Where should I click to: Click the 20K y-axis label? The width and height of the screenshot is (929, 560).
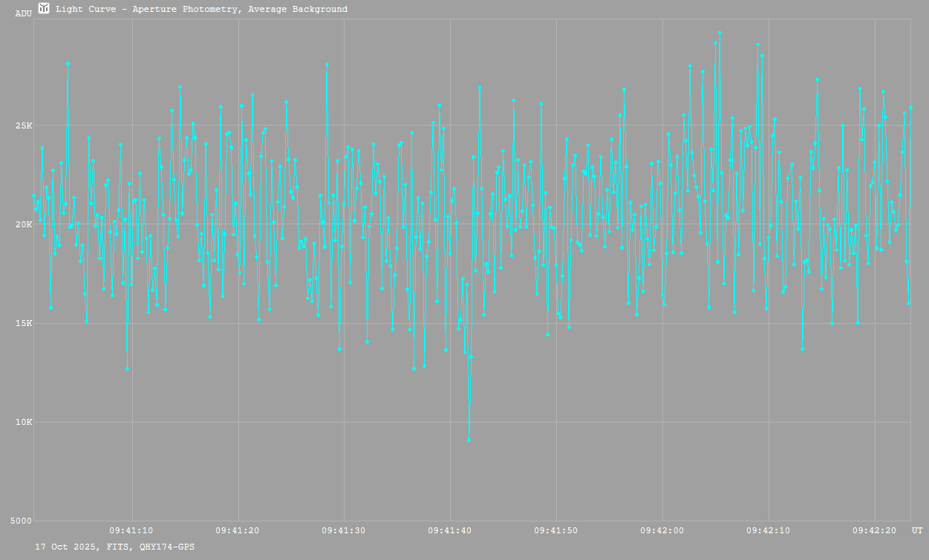point(25,224)
